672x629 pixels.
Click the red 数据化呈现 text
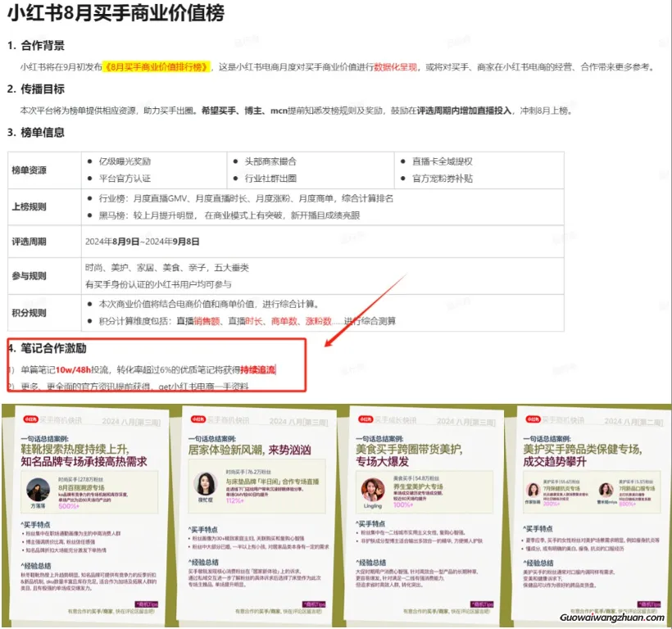pyautogui.click(x=395, y=67)
